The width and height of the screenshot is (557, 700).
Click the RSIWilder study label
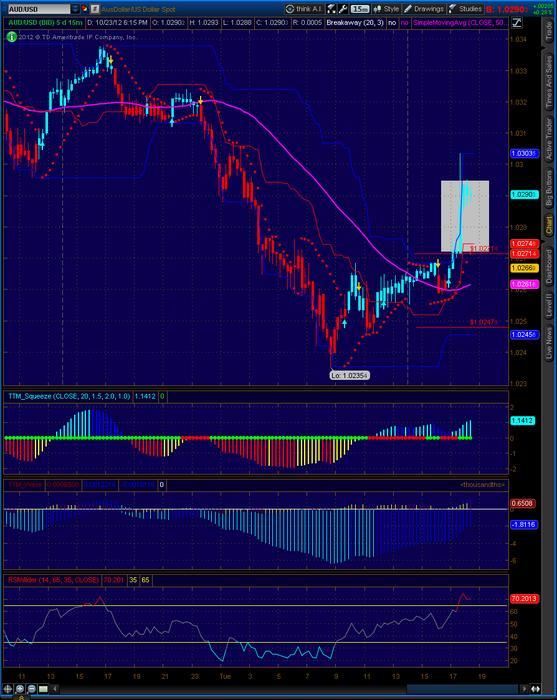(x=53, y=580)
